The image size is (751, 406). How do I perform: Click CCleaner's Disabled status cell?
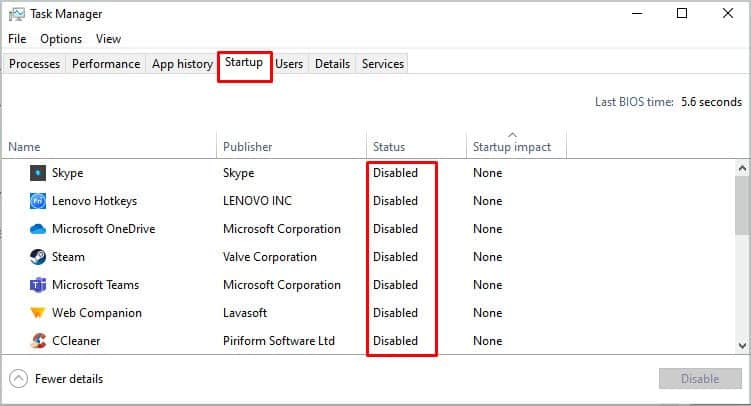coord(395,341)
